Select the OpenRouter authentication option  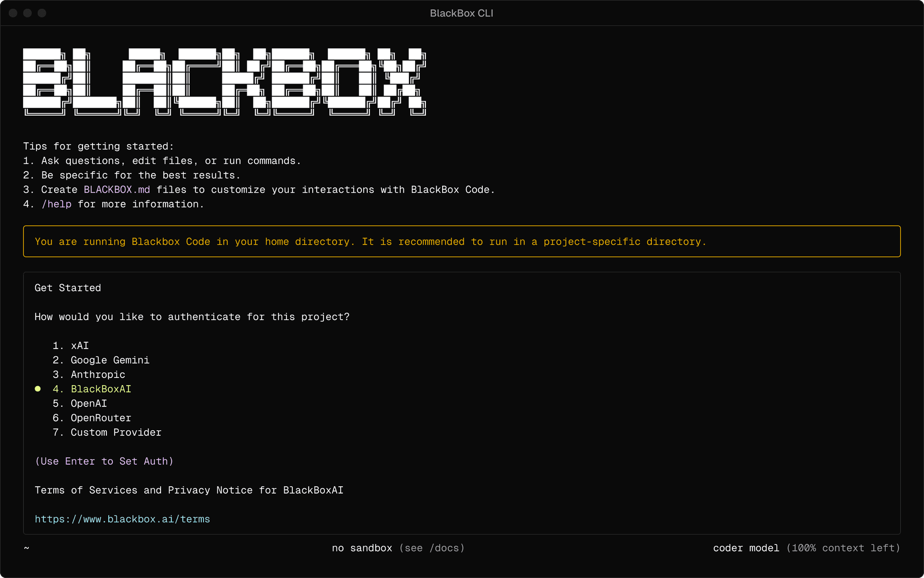[x=101, y=418]
